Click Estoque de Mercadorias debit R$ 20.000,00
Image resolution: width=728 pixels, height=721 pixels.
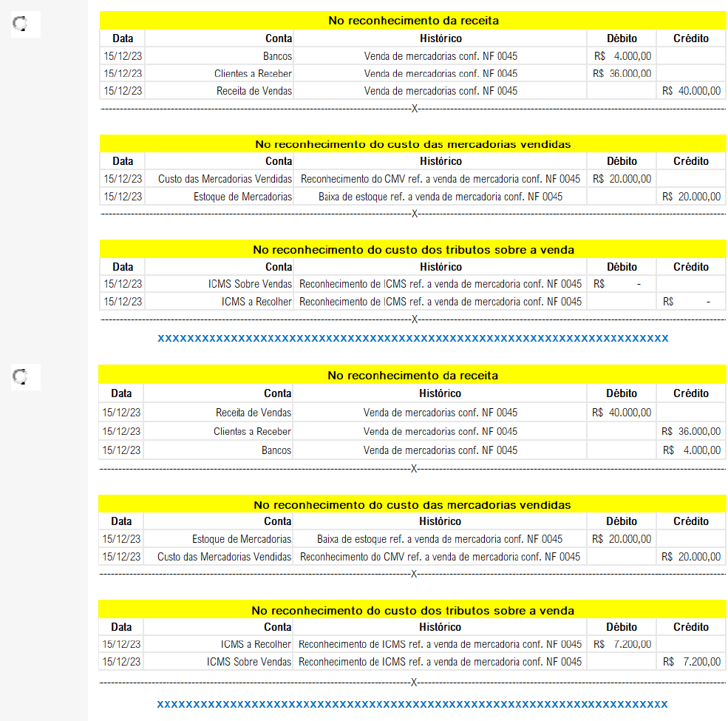(622, 539)
